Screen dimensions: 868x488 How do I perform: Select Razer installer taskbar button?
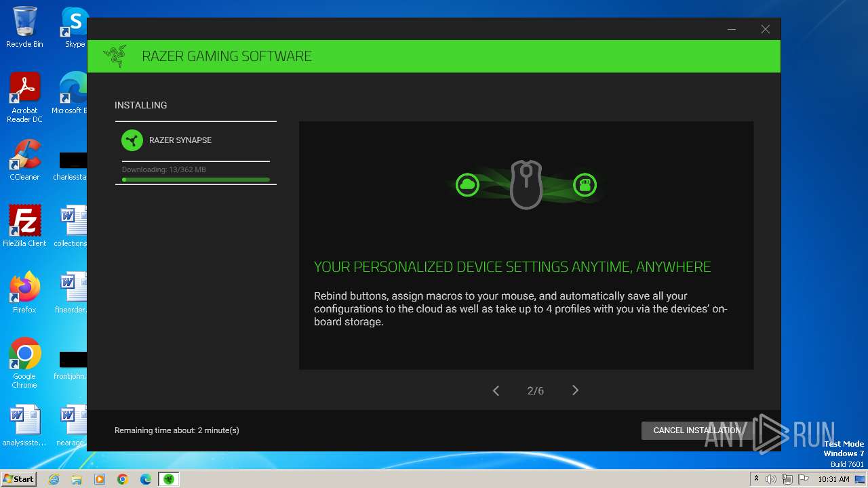(169, 479)
